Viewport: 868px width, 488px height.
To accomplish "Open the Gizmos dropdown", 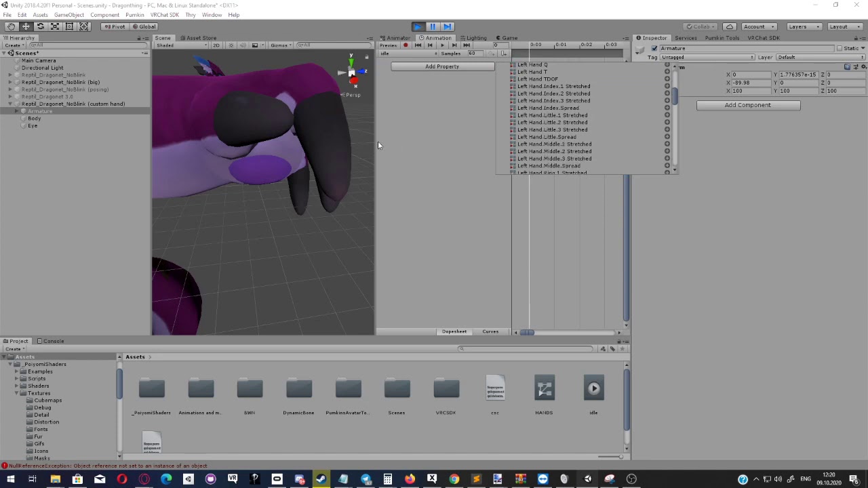I will click(x=281, y=45).
